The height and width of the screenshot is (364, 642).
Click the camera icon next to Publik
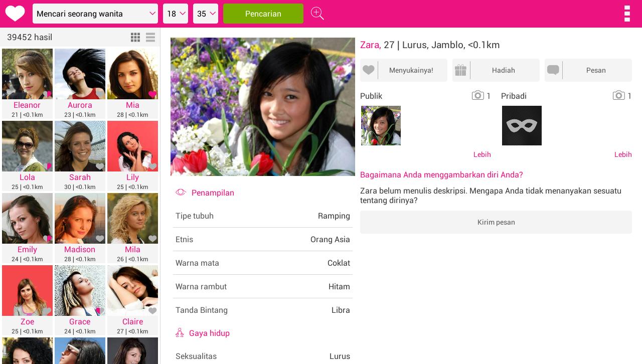pos(477,95)
